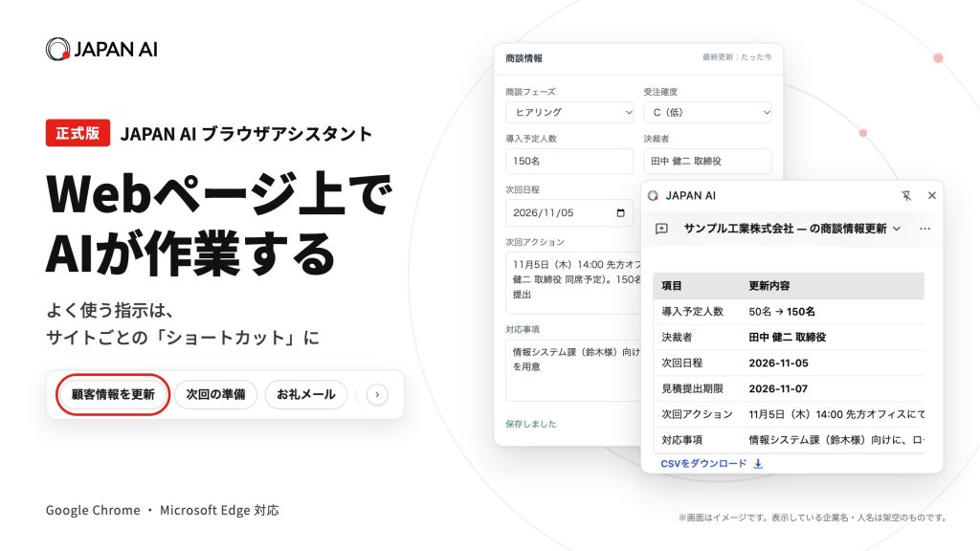This screenshot has width=980, height=551.
Task: Start a new chat with the plus icon
Action: point(661,229)
